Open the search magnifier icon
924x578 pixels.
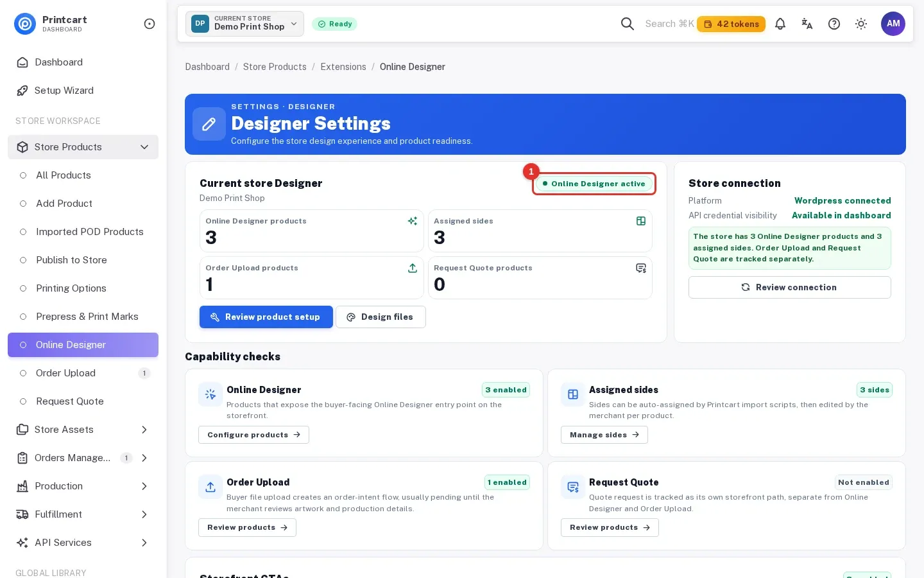click(628, 24)
